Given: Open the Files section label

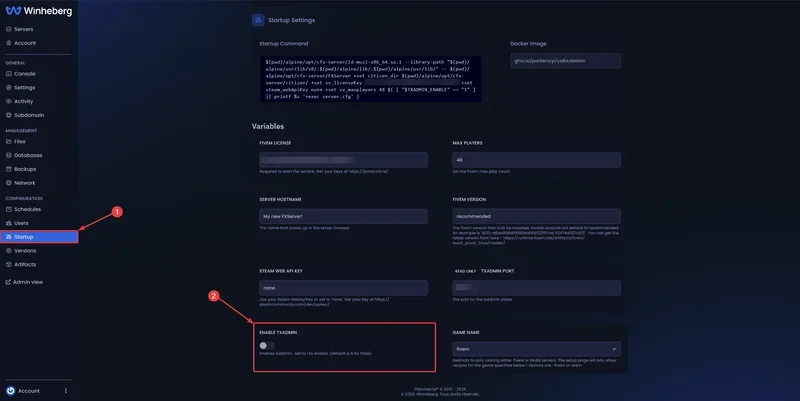Looking at the screenshot, I should (20, 141).
